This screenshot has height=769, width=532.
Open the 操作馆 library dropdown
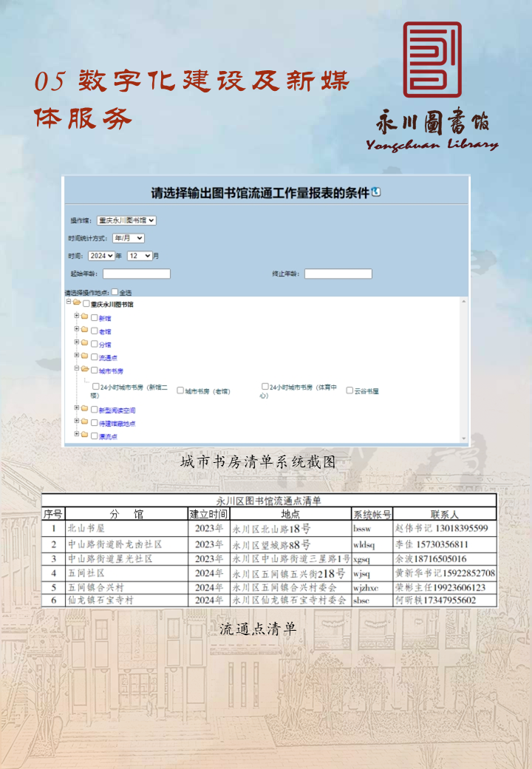tap(126, 220)
